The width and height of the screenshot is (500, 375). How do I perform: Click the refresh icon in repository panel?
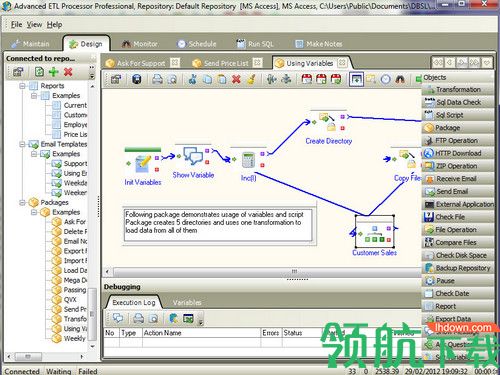point(39,72)
